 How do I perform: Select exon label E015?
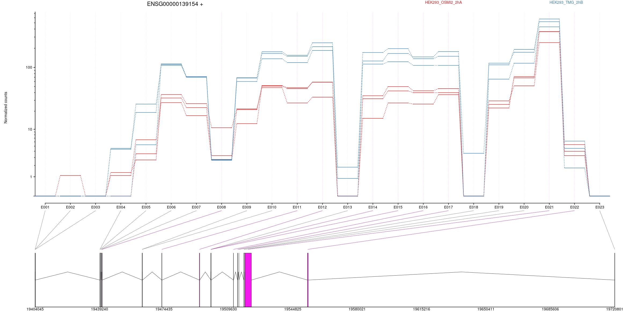(398, 207)
